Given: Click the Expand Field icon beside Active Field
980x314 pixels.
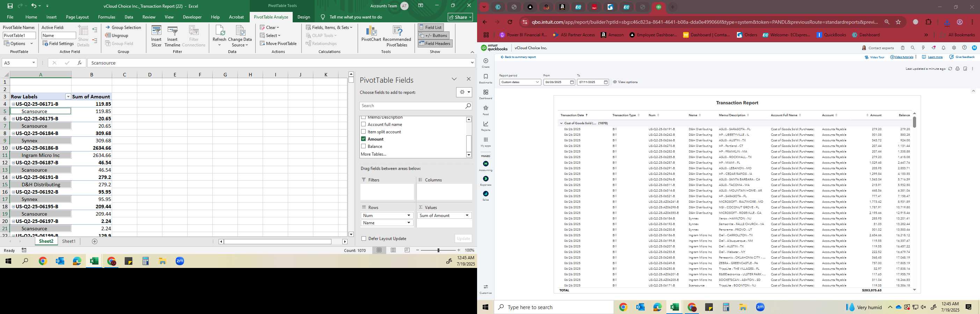Looking at the screenshot, I should point(95,29).
